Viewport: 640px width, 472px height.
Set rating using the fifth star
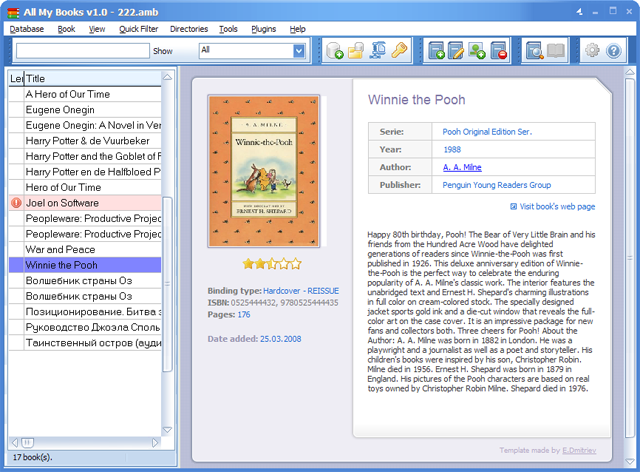[x=294, y=264]
